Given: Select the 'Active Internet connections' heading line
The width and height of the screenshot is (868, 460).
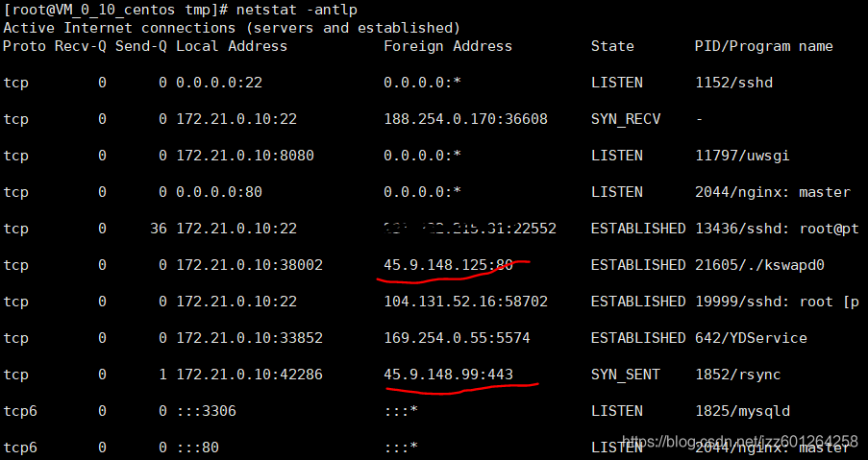Looking at the screenshot, I should [232, 28].
